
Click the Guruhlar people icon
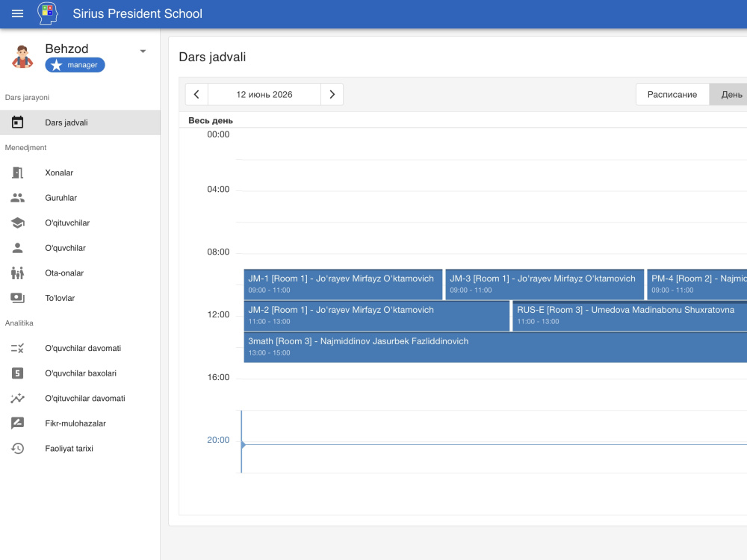pyautogui.click(x=18, y=198)
